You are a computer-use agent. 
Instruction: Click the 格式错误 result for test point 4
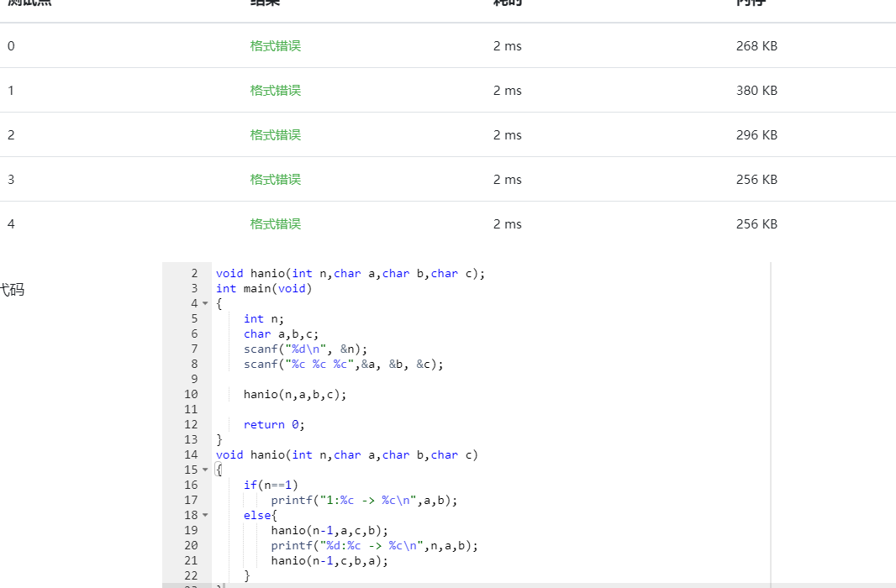[x=275, y=224]
